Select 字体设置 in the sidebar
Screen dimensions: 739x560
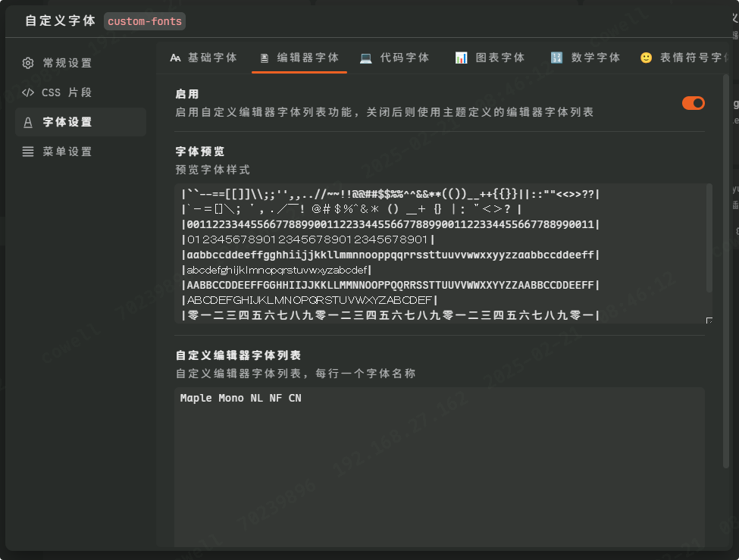(x=80, y=122)
